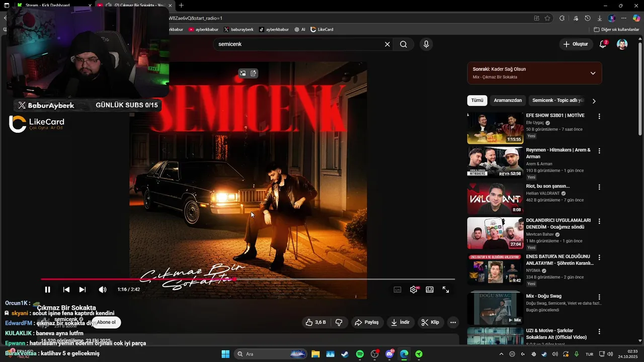Open the LikeCard bookmark

click(x=321, y=30)
